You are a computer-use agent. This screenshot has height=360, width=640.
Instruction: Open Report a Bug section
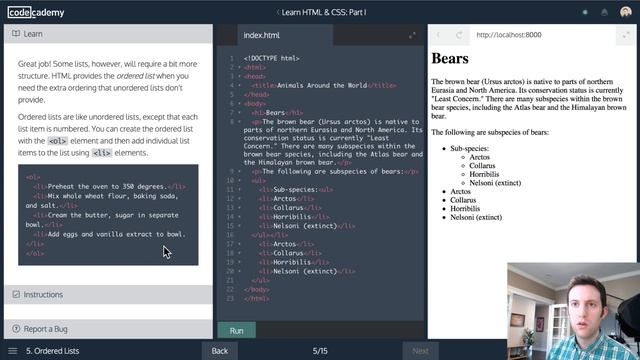coord(108,329)
